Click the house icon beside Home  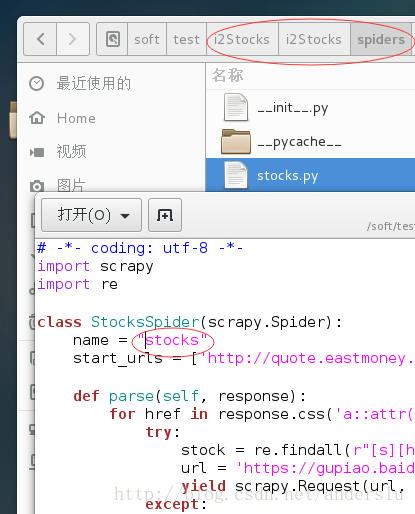[x=37, y=118]
